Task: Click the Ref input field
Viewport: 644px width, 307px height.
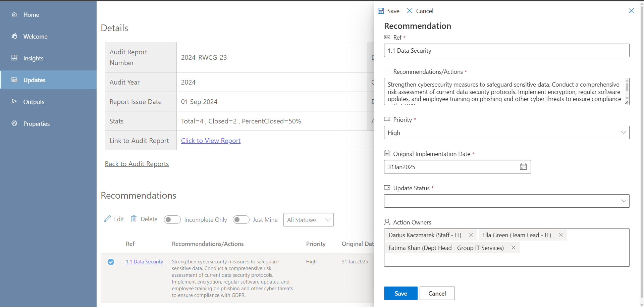Action: point(506,50)
